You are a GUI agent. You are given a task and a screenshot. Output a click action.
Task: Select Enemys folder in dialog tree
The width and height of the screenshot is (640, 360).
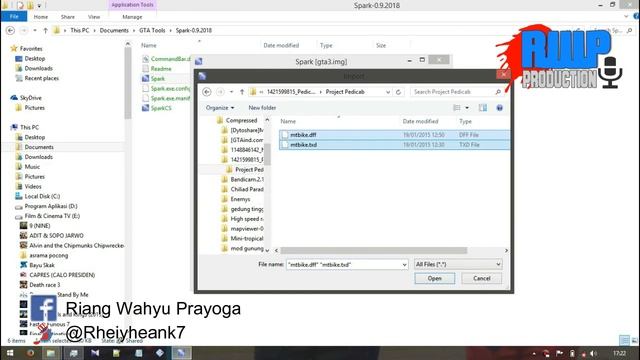240,199
